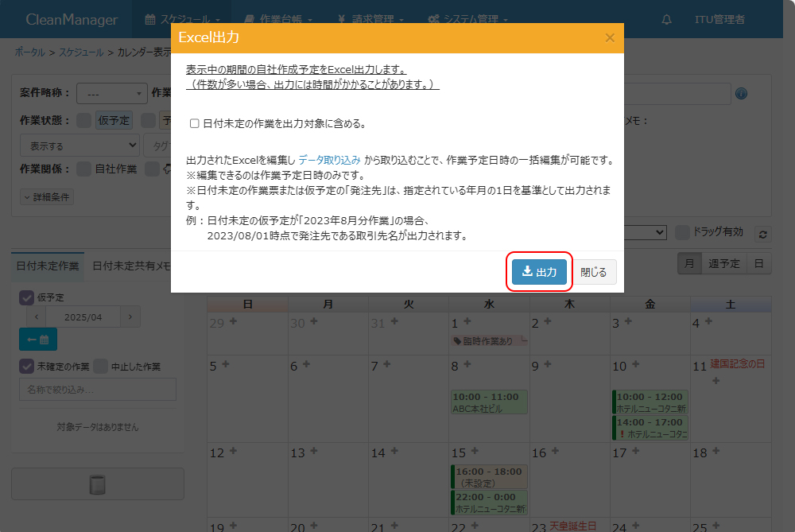This screenshot has height=532, width=795.
Task: Add a task on day 17 plus icon
Action: coord(636,451)
